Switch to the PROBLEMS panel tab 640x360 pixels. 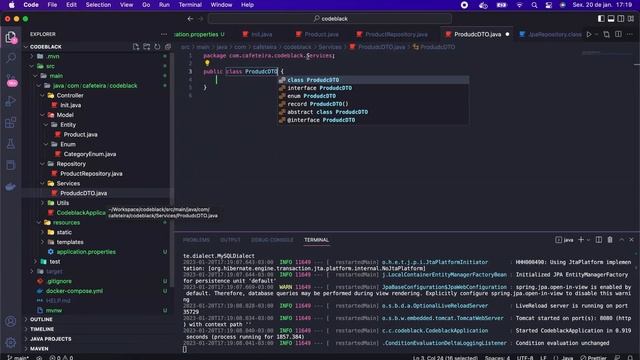click(x=196, y=240)
